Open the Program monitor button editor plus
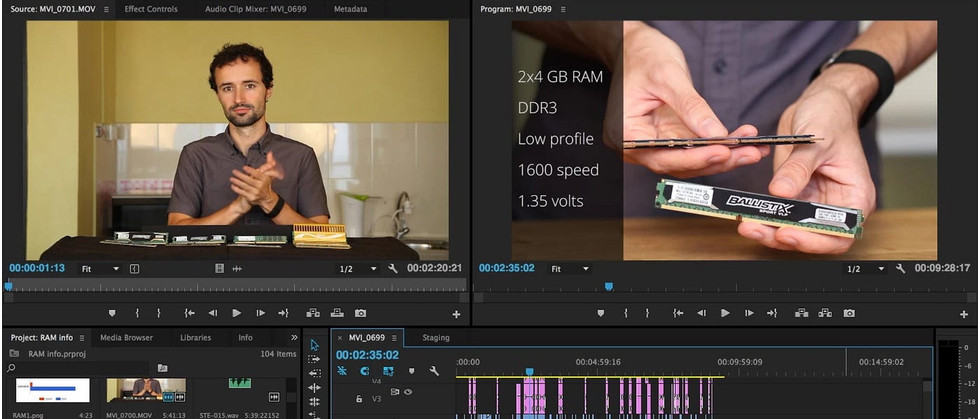The height and width of the screenshot is (419, 980). (x=963, y=315)
